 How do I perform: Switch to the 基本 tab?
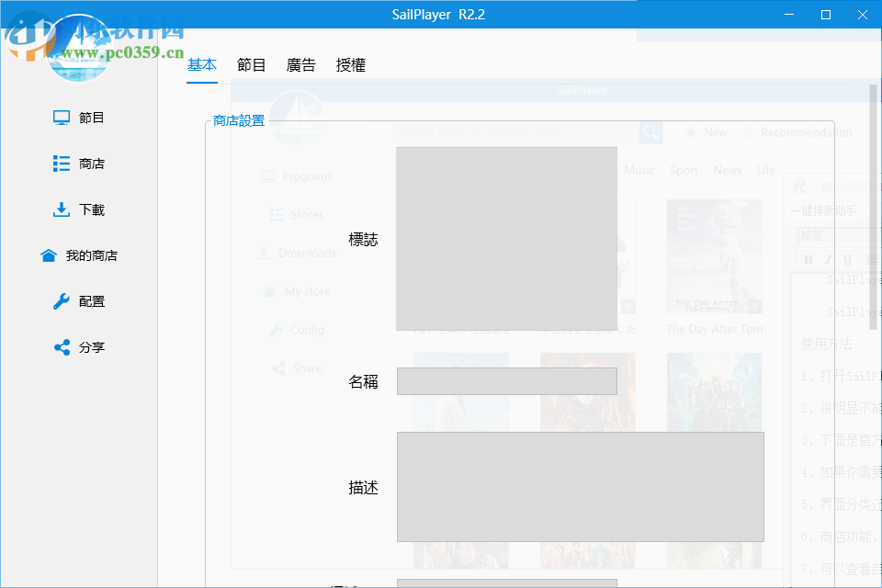point(202,64)
